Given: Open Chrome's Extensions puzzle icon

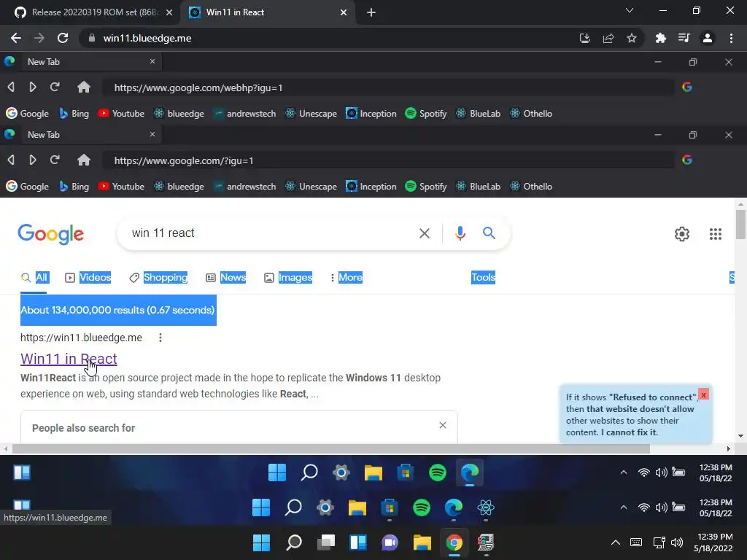Looking at the screenshot, I should pos(660,38).
